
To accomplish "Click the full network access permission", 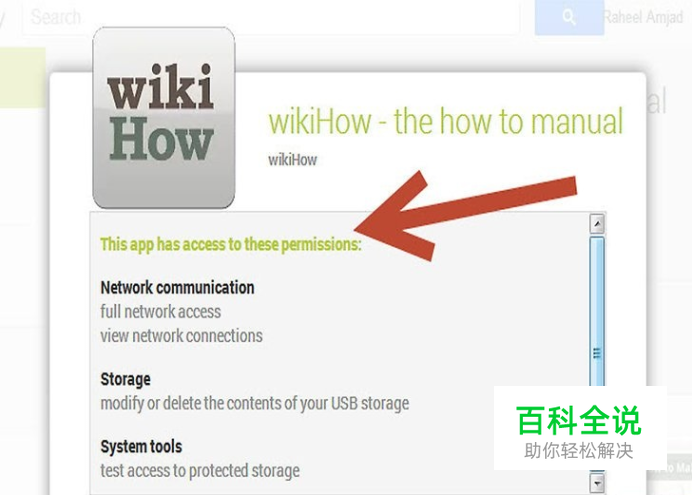I will [x=161, y=311].
